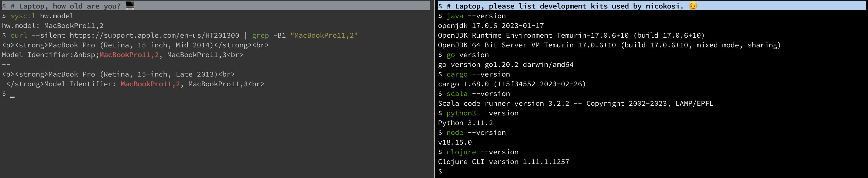
Task: Click the 'curl' command word
Action: click(x=18, y=36)
